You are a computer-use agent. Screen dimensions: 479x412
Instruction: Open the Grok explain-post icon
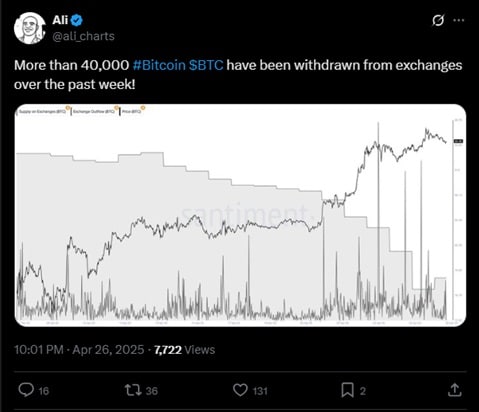(438, 20)
